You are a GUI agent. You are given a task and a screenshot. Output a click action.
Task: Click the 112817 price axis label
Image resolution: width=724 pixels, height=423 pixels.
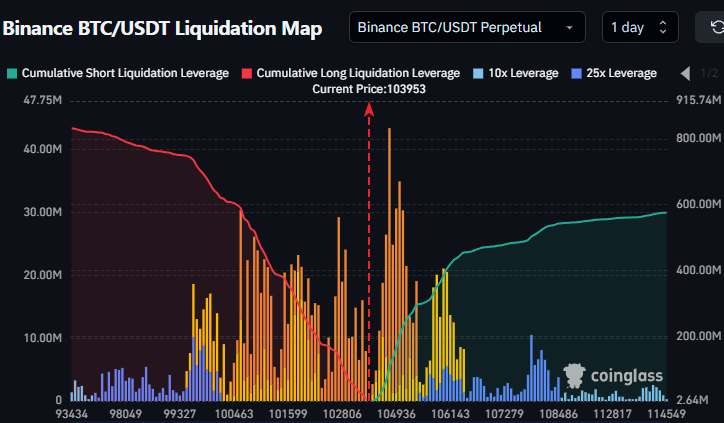click(x=613, y=414)
